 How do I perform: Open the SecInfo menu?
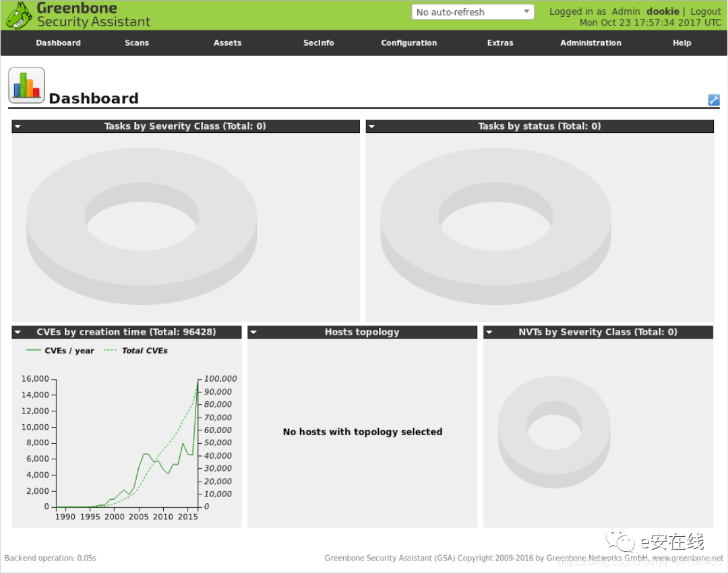(318, 42)
